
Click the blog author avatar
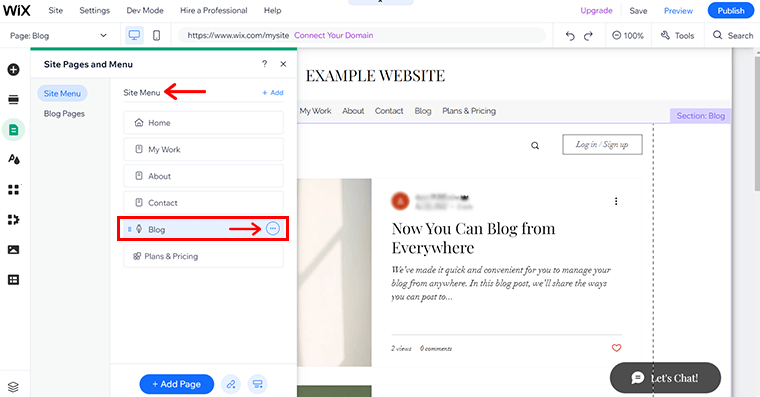(x=400, y=201)
